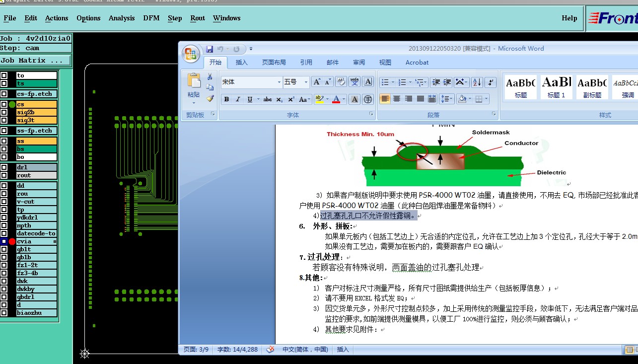The width and height of the screenshot is (638, 364).
Task: Apply superscript formatting
Action: point(291,99)
